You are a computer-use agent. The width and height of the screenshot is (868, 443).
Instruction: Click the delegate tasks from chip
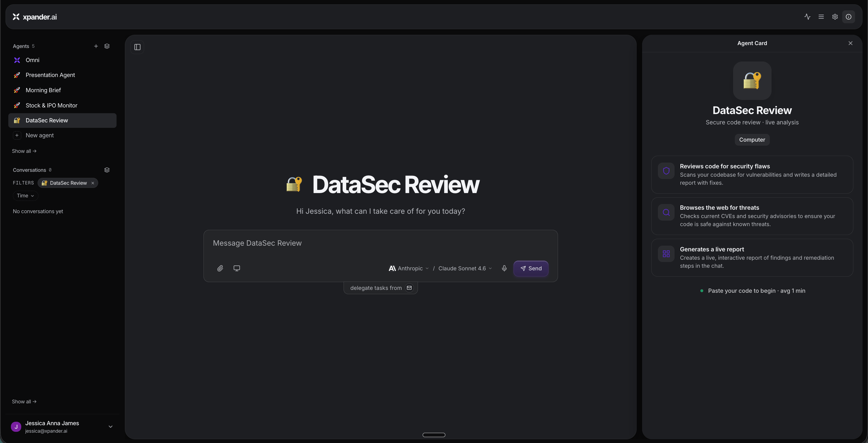380,288
